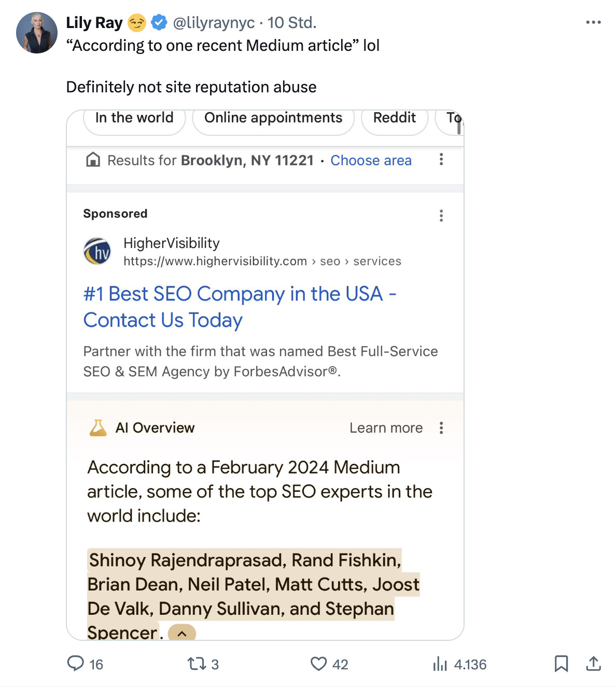616x687 pixels.
Task: Select the 'In the world' filter chip
Action: pos(134,118)
